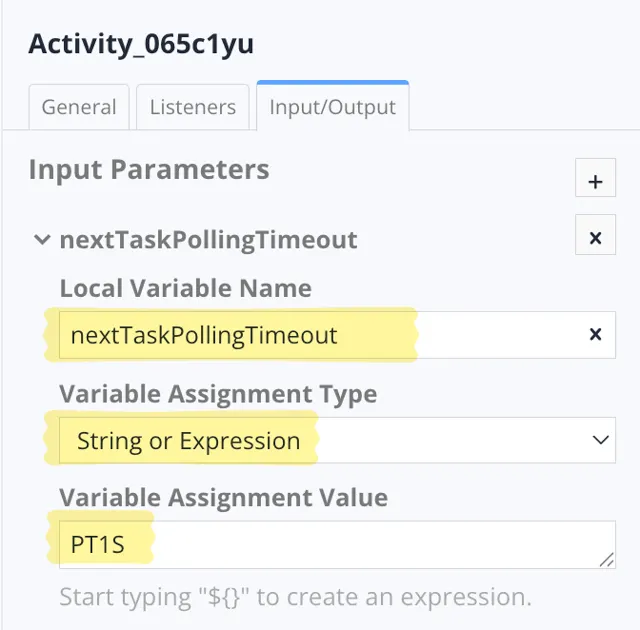Viewport: 640px width, 630px height.
Task: Clear the Local Variable Name field
Action: (595, 335)
